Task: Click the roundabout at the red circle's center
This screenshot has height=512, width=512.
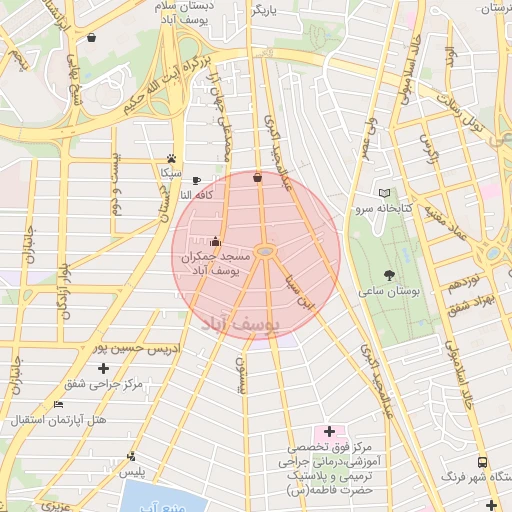Action: (x=265, y=252)
